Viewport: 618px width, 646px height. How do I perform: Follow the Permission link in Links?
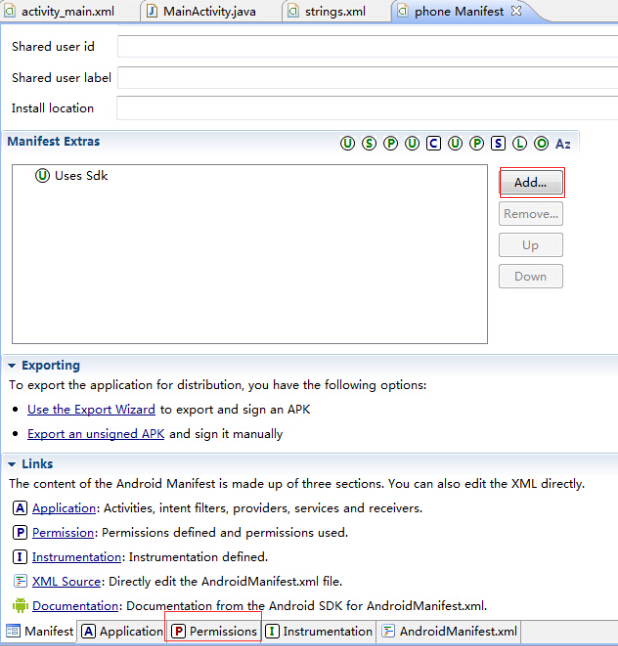pyautogui.click(x=63, y=532)
